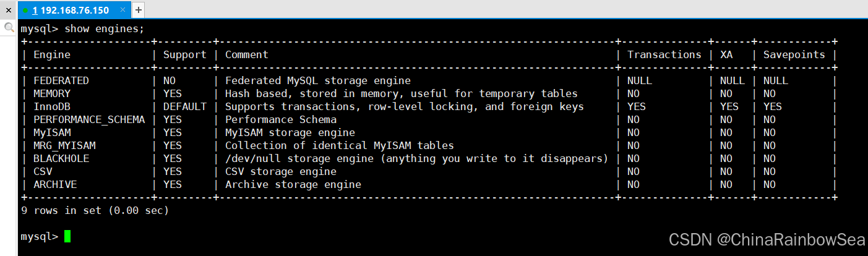Viewport: 868px width, 256px height.
Task: Close the 192.168.76.150 session tab
Action: coord(124,11)
